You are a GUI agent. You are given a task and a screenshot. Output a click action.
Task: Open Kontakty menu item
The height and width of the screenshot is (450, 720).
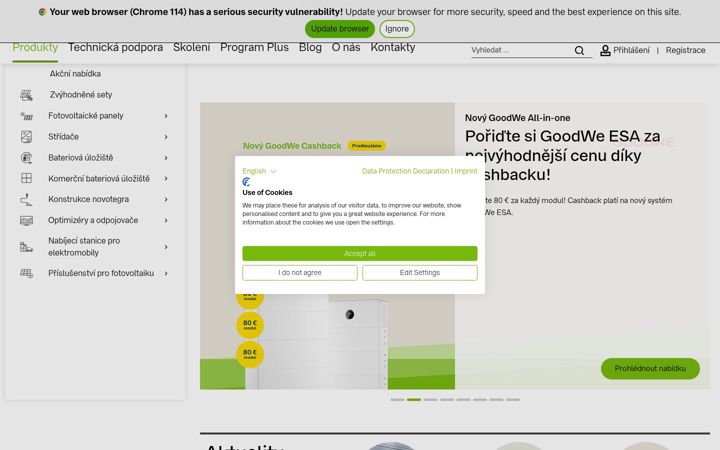coord(393,48)
